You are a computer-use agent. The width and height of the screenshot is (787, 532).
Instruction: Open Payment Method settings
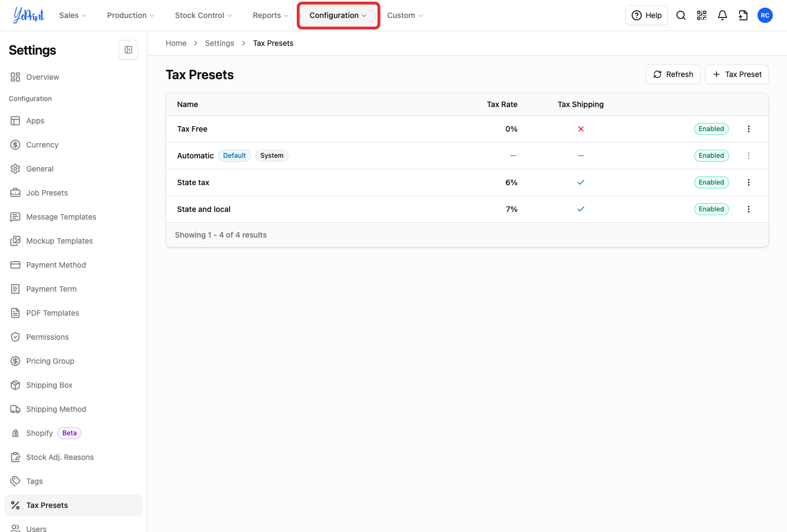73,265
